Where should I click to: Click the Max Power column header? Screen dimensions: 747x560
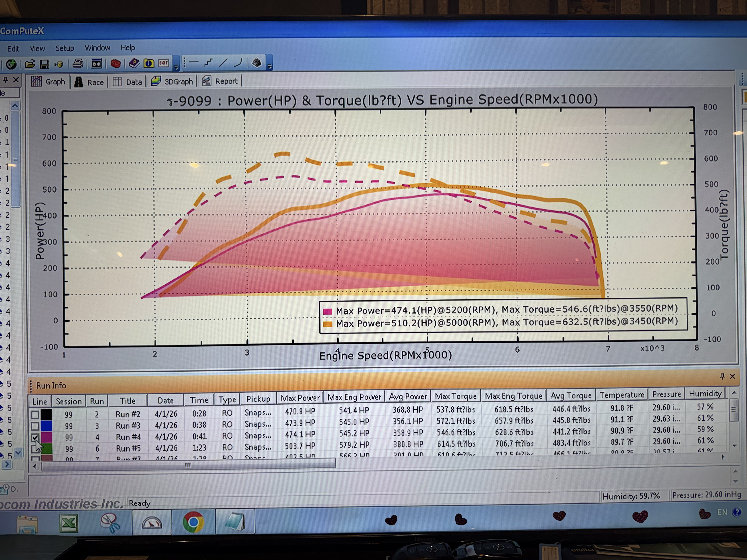click(x=300, y=398)
